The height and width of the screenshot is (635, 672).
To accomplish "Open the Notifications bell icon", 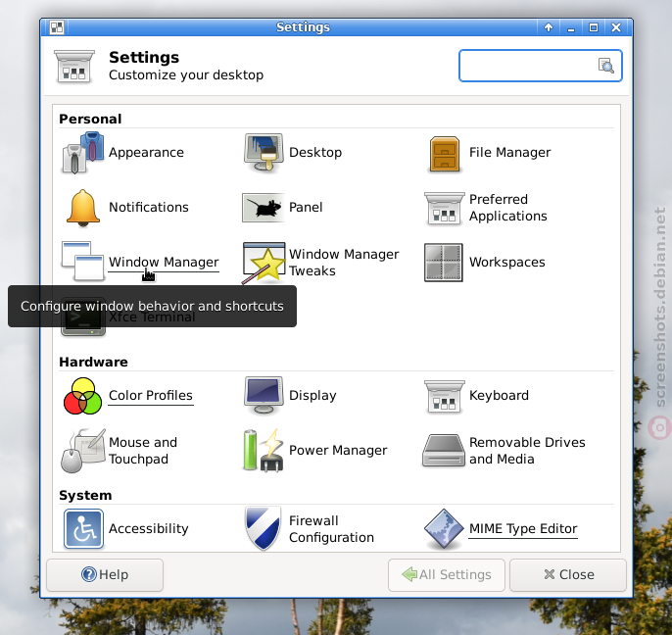I will tap(83, 208).
